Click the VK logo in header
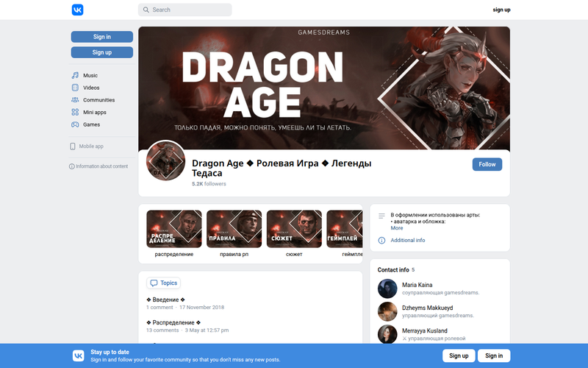Screen dimensions: 588x368 78,10
